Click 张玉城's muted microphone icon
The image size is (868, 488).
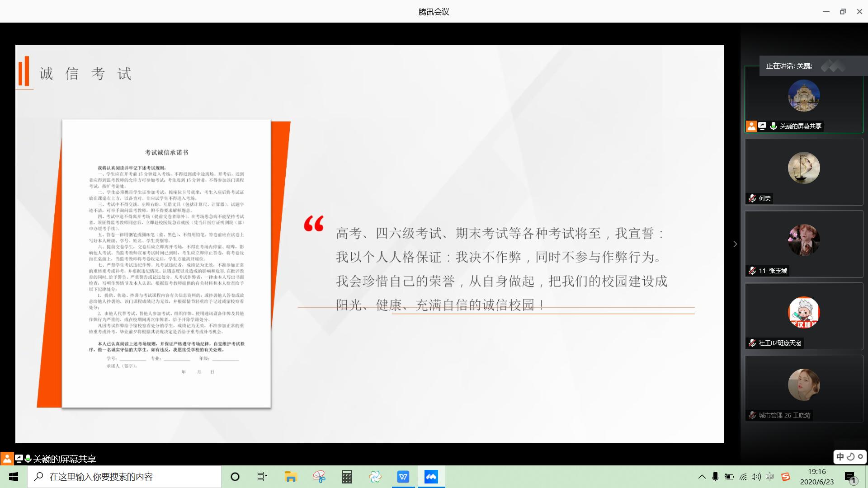pos(752,271)
